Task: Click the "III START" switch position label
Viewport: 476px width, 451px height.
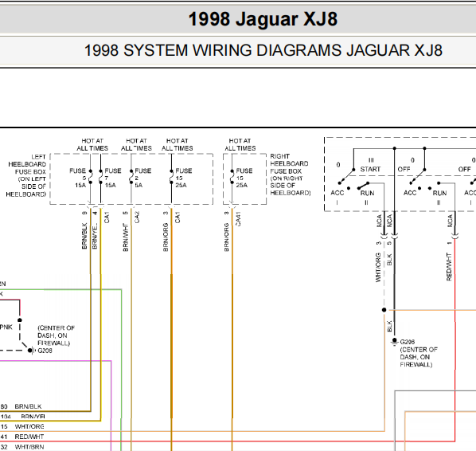Action: tap(370, 165)
